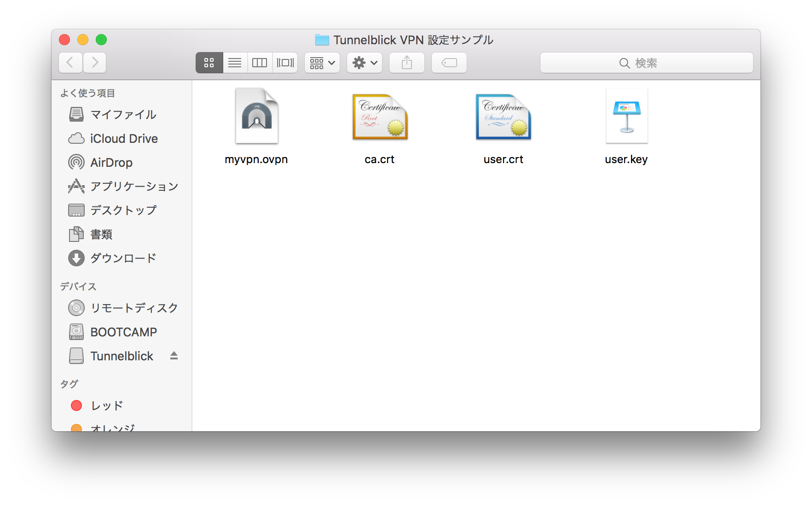This screenshot has width=812, height=505.
Task: Switch to list view
Action: [x=235, y=63]
